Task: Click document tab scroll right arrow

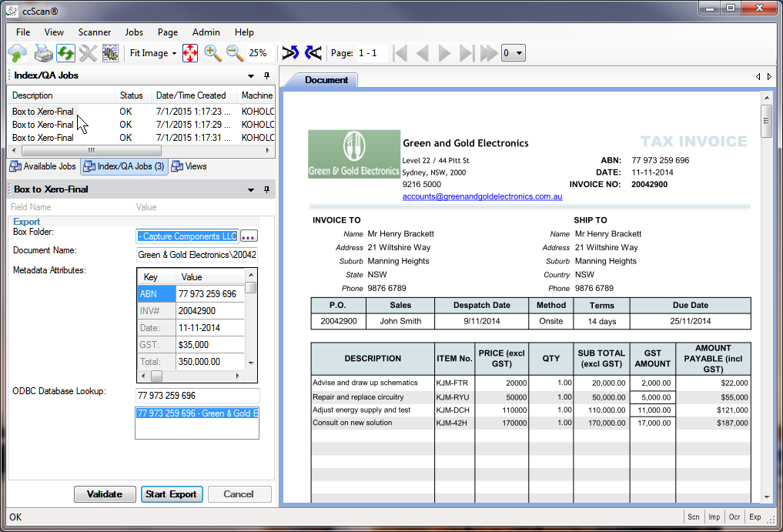Action: 769,76
